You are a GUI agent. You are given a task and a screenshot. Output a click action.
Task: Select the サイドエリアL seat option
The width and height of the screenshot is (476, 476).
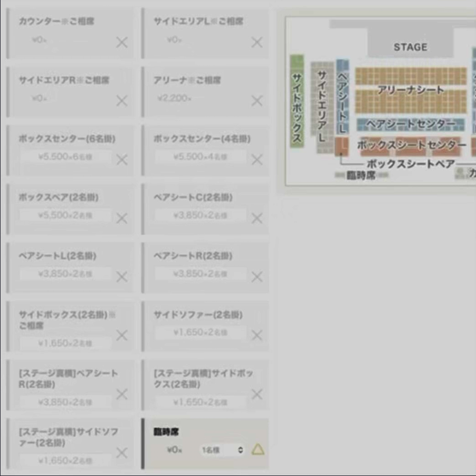[x=206, y=33]
